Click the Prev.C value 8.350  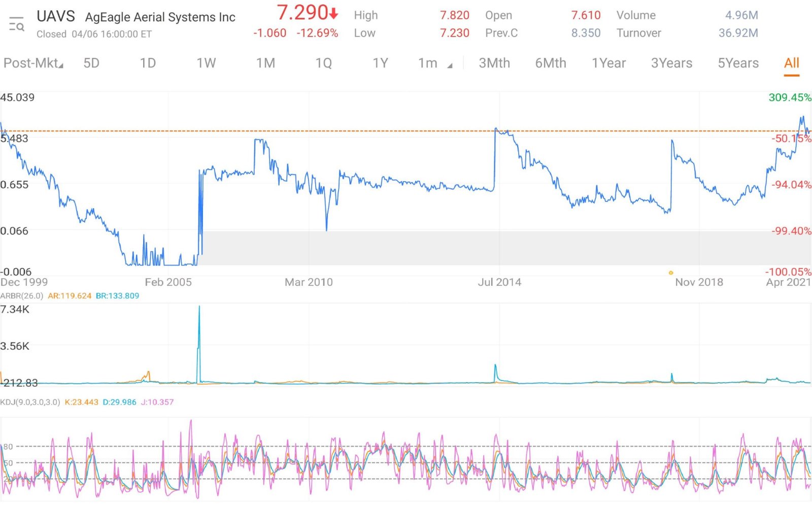coord(586,33)
